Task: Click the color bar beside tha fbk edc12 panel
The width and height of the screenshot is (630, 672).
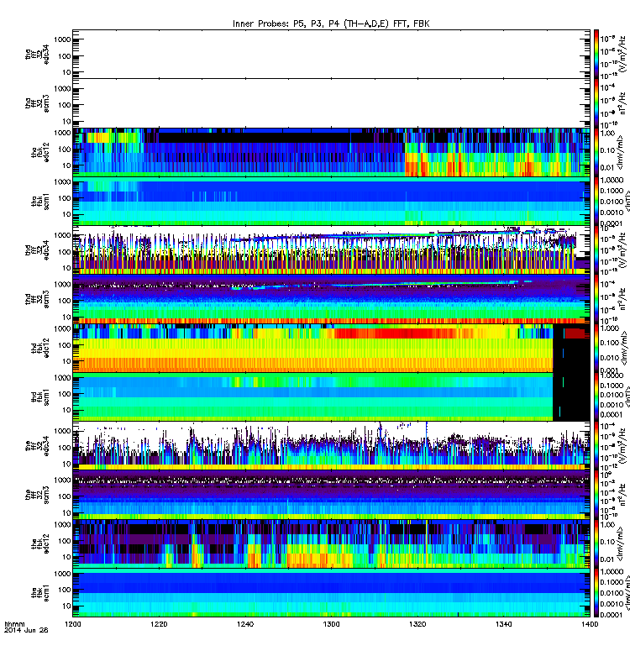Action: click(x=596, y=152)
